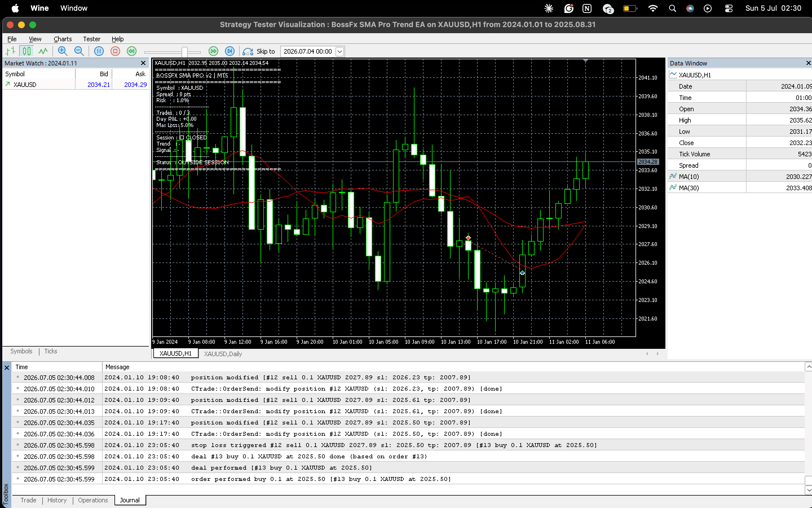
Task: Click the Ask column header
Action: [130, 74]
